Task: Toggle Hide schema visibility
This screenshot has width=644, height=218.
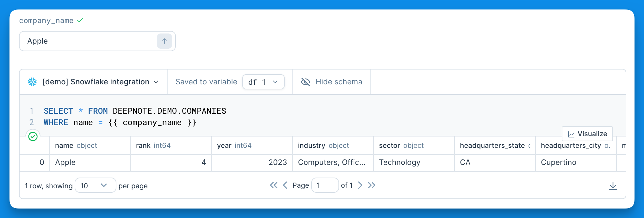Action: point(331,82)
